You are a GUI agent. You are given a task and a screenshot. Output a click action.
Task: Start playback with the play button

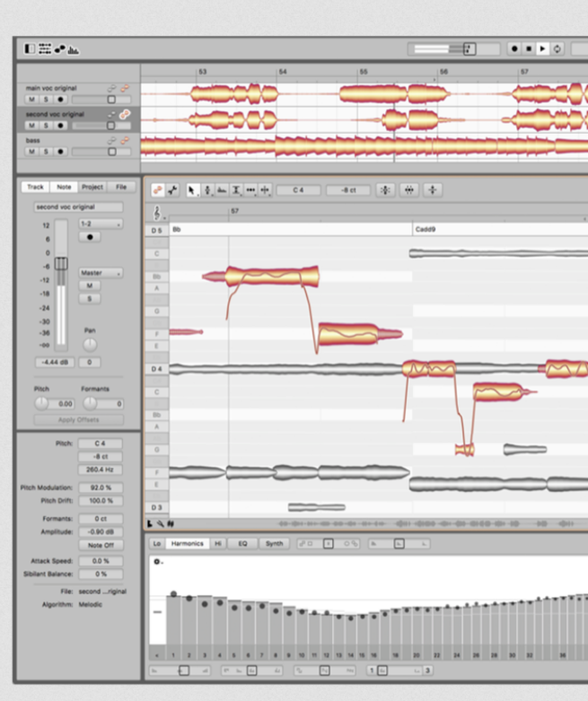coord(543,48)
